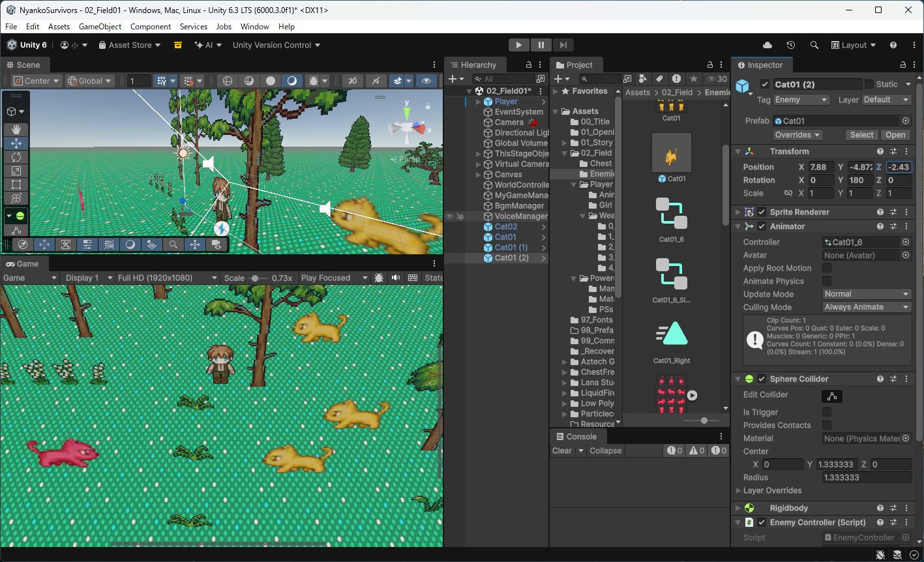Viewport: 924px width, 562px height.
Task: Toggle the Static checkbox
Action: coord(869,84)
